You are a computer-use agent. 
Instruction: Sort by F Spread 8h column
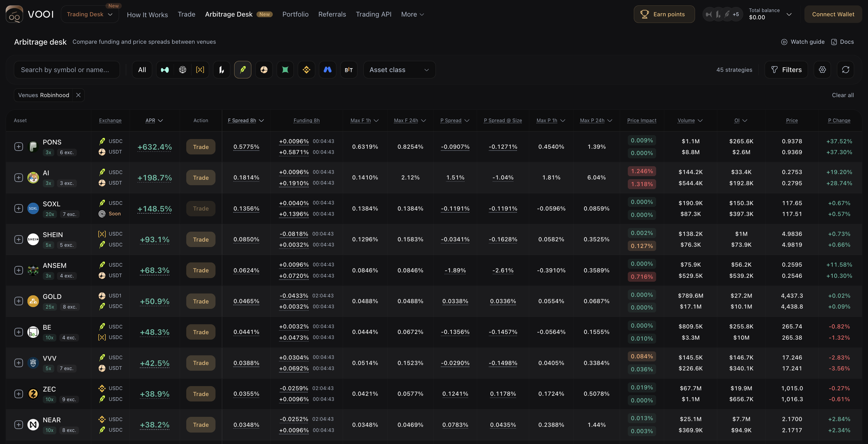(246, 120)
